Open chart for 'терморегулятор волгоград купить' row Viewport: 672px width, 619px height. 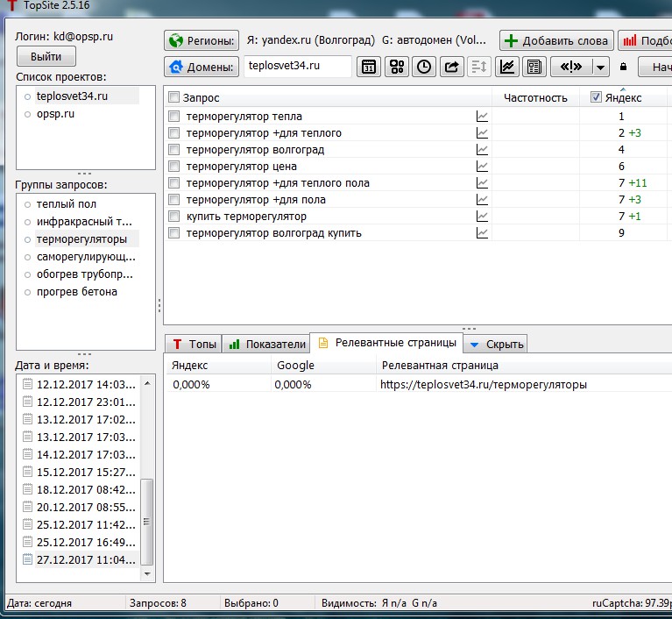(x=482, y=233)
